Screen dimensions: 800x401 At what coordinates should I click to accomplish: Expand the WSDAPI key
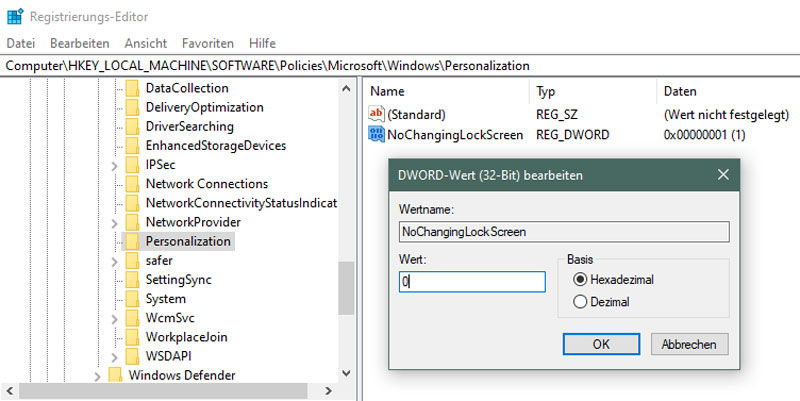point(115,357)
